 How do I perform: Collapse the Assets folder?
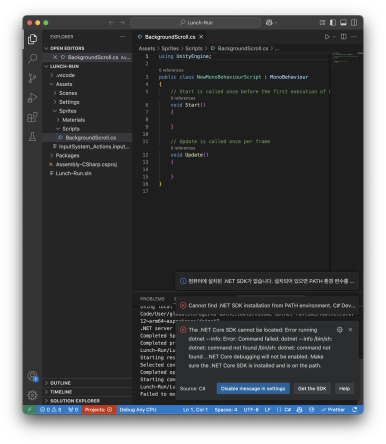pyautogui.click(x=64, y=84)
